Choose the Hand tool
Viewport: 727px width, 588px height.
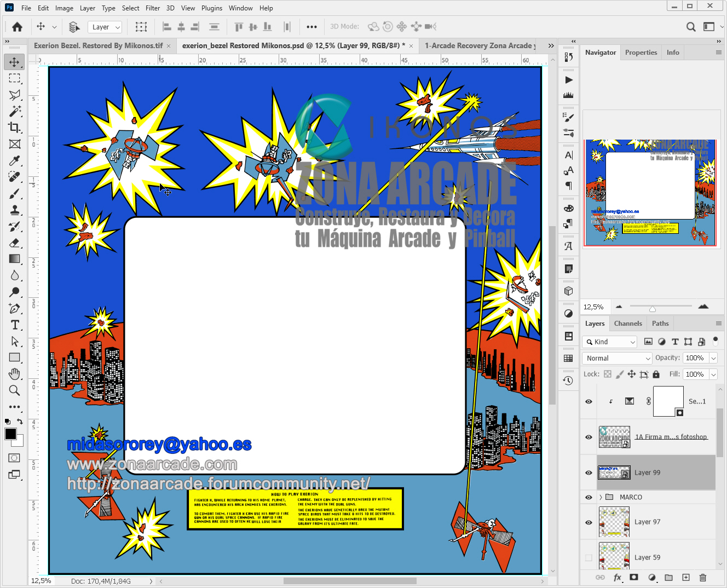click(x=15, y=374)
